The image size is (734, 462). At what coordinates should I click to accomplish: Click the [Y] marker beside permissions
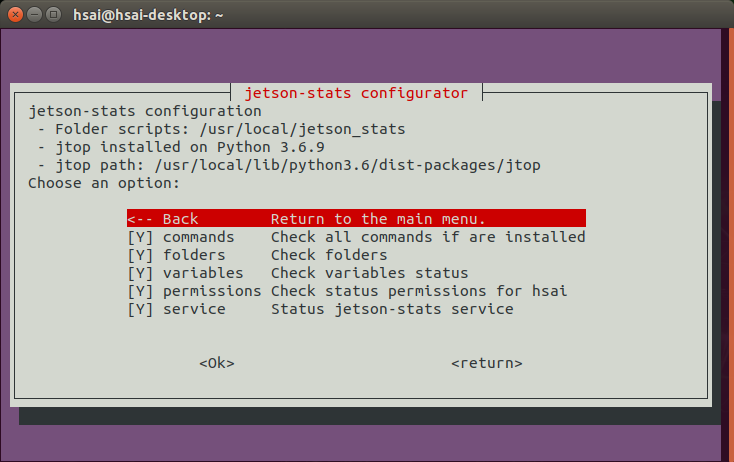(x=140, y=291)
